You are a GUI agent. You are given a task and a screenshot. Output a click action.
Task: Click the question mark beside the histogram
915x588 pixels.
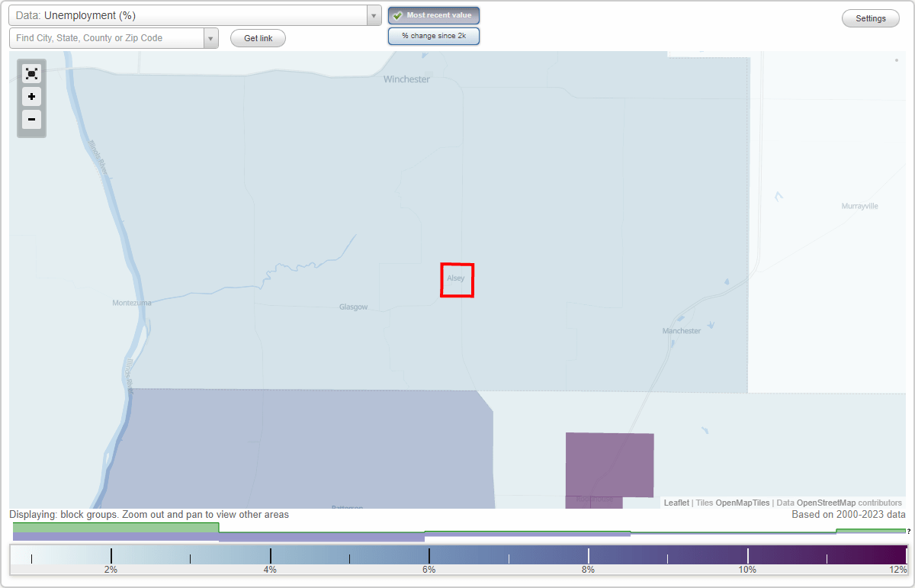pyautogui.click(x=909, y=532)
